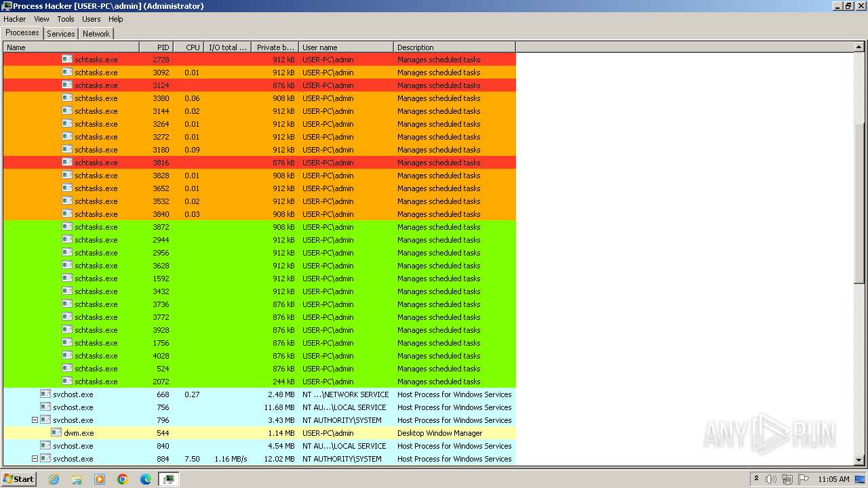Image resolution: width=868 pixels, height=488 pixels.
Task: Open the View menu
Action: [x=41, y=19]
